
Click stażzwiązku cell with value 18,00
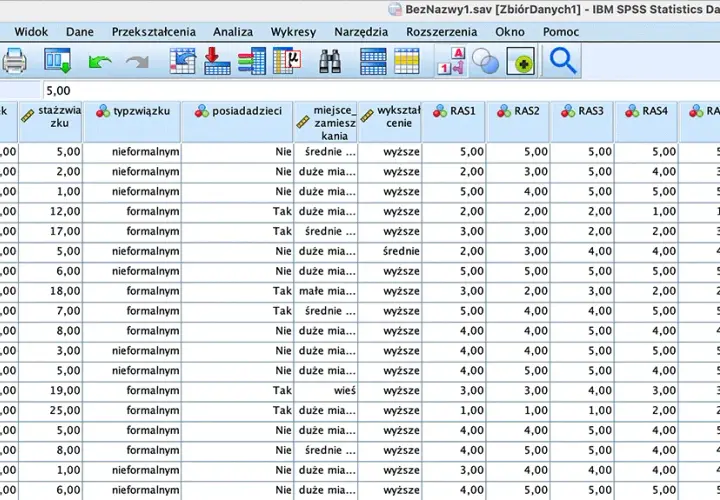coord(51,291)
